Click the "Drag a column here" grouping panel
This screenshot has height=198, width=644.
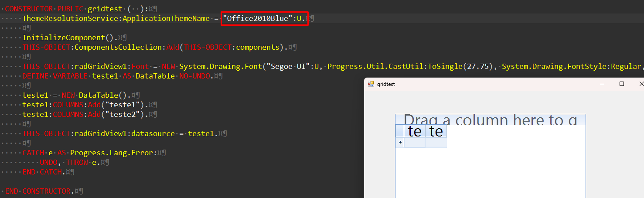click(490, 119)
